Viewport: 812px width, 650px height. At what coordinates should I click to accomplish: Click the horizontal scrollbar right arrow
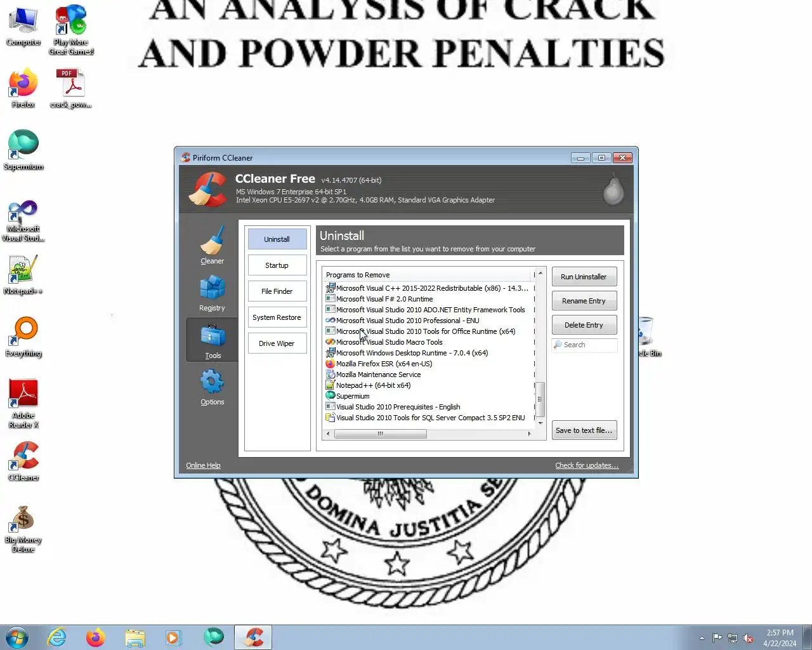tap(529, 434)
